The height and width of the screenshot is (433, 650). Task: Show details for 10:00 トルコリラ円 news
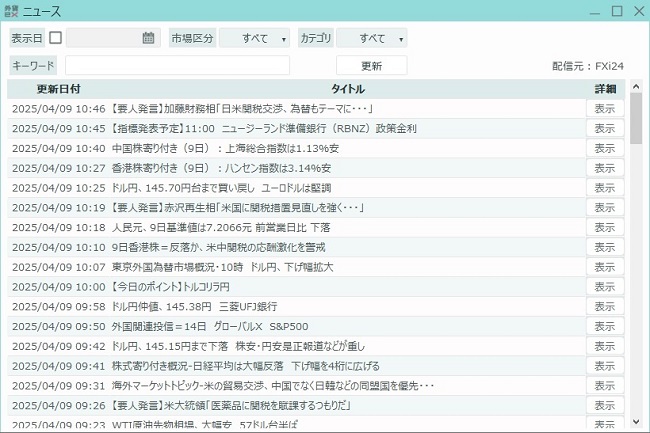605,287
